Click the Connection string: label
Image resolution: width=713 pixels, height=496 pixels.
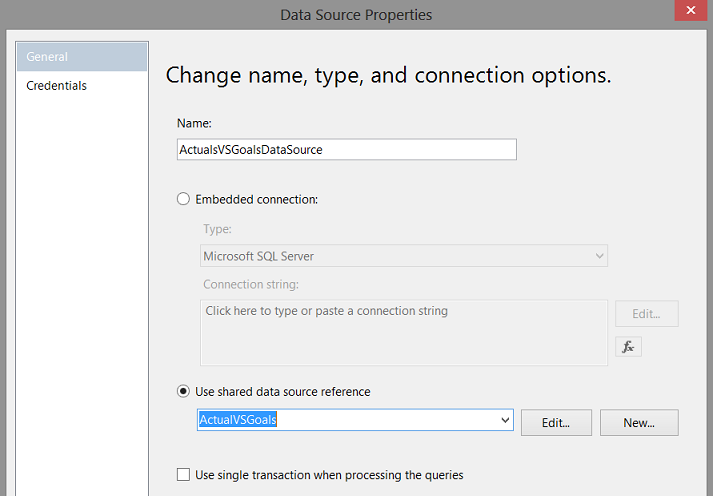251,285
